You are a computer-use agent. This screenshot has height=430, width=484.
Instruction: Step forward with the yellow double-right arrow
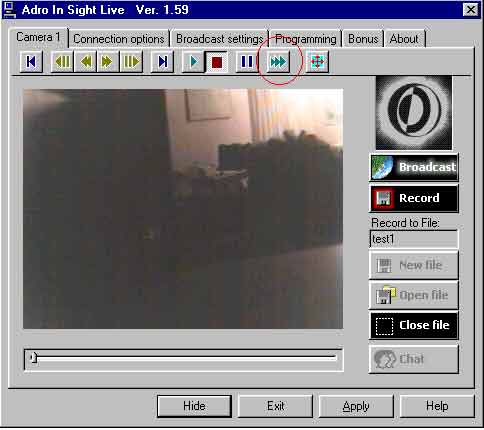pyautogui.click(x=108, y=62)
